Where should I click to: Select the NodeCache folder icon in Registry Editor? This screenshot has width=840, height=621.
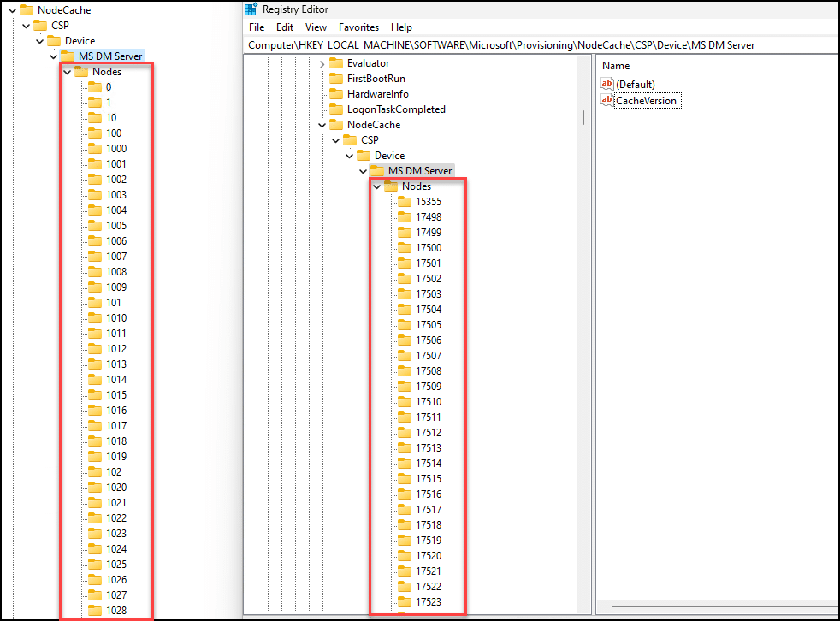336,125
